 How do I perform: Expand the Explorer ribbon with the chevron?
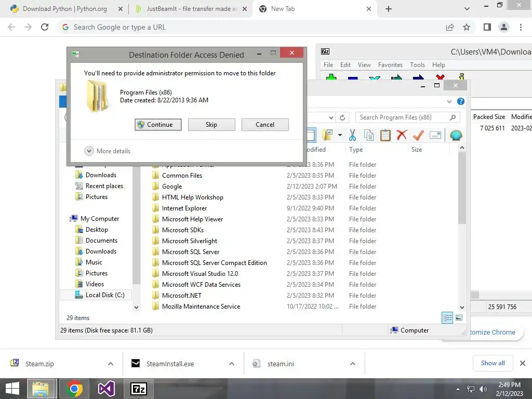[x=449, y=101]
